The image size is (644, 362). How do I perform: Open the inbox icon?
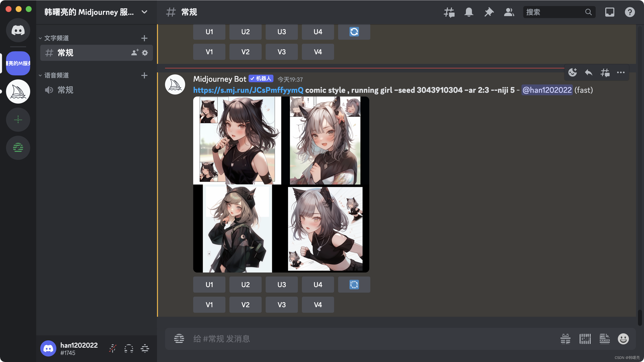(610, 12)
